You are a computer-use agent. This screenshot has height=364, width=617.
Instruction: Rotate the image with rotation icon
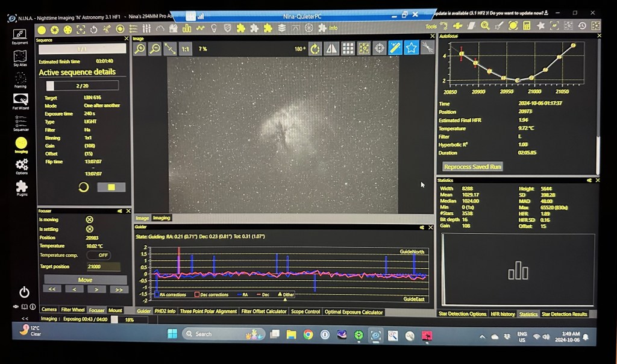coord(315,49)
